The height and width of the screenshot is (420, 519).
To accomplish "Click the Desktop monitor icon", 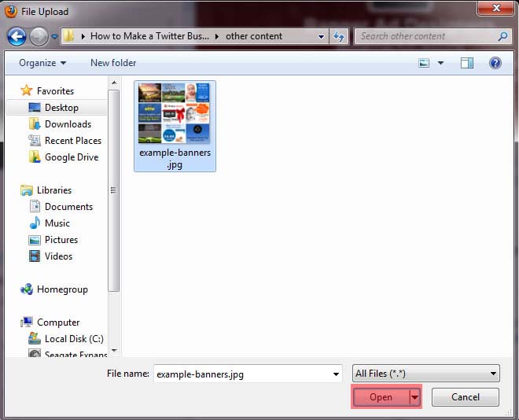I will pyautogui.click(x=35, y=107).
